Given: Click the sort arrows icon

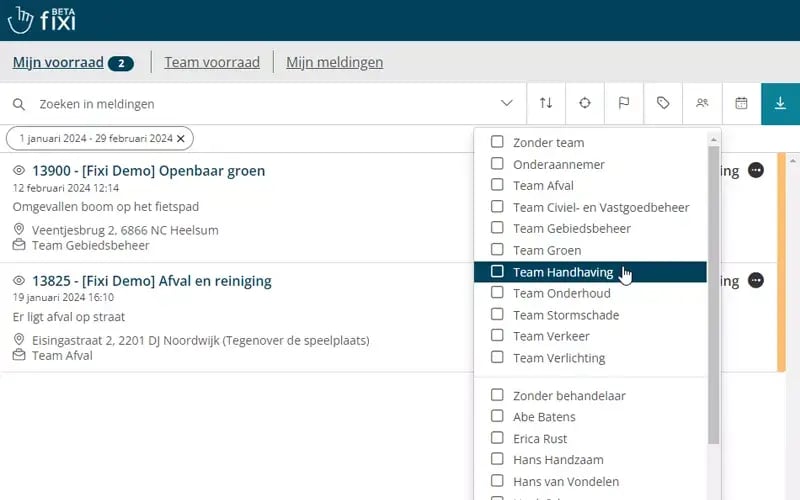Looking at the screenshot, I should [x=546, y=103].
